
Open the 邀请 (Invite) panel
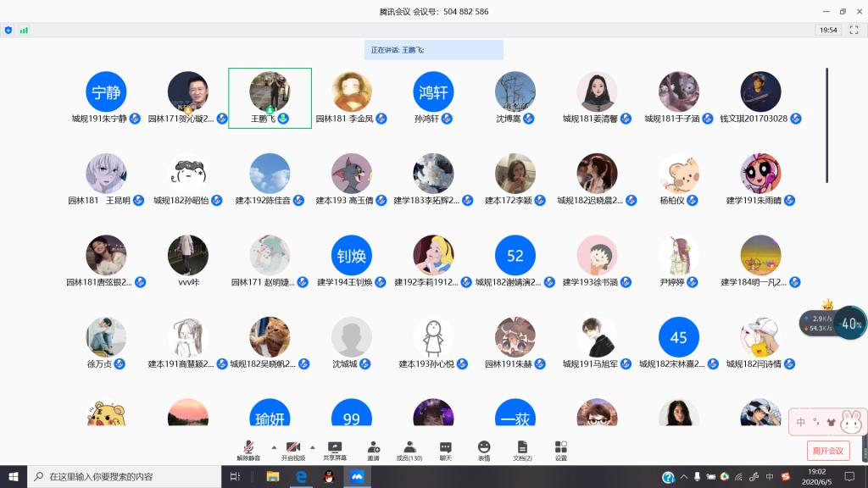pyautogui.click(x=373, y=450)
